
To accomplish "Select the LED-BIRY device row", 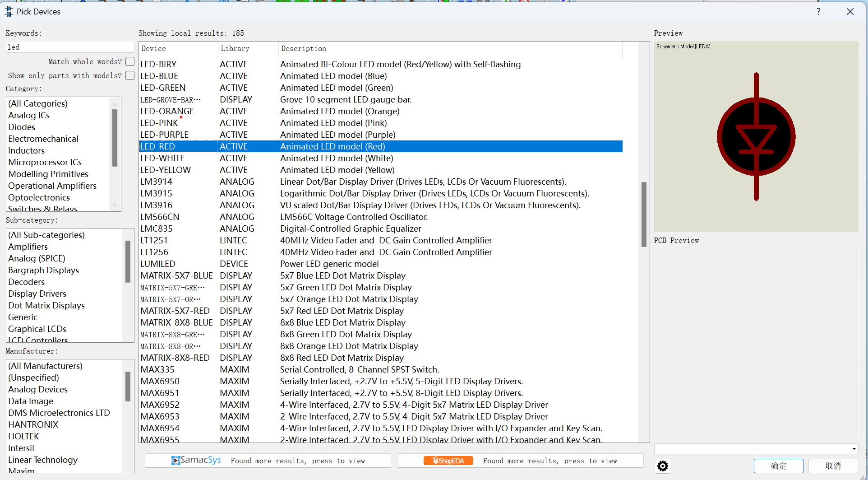I will (381, 64).
